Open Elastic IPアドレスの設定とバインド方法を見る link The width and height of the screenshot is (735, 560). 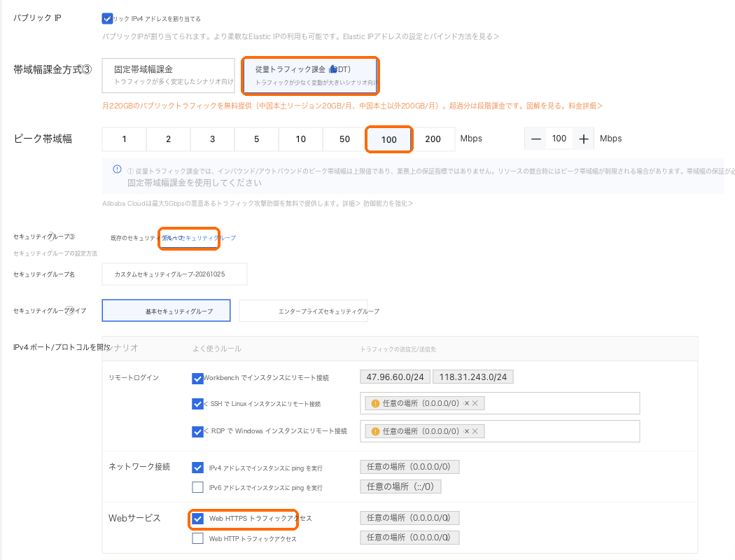click(x=421, y=36)
